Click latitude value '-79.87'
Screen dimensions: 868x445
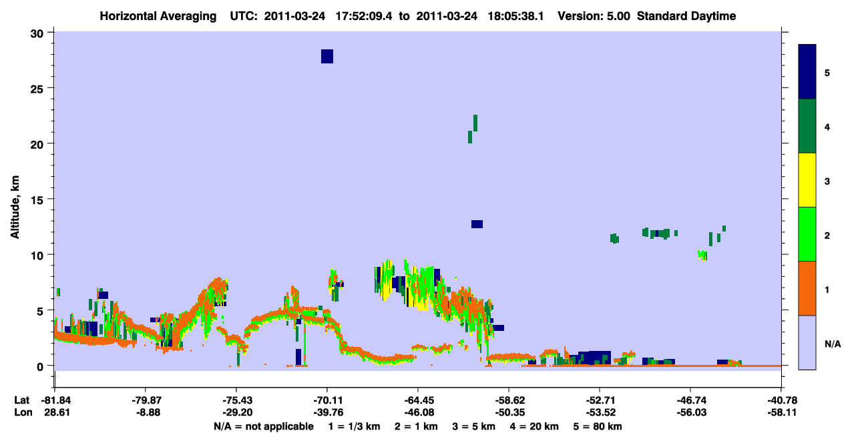146,400
